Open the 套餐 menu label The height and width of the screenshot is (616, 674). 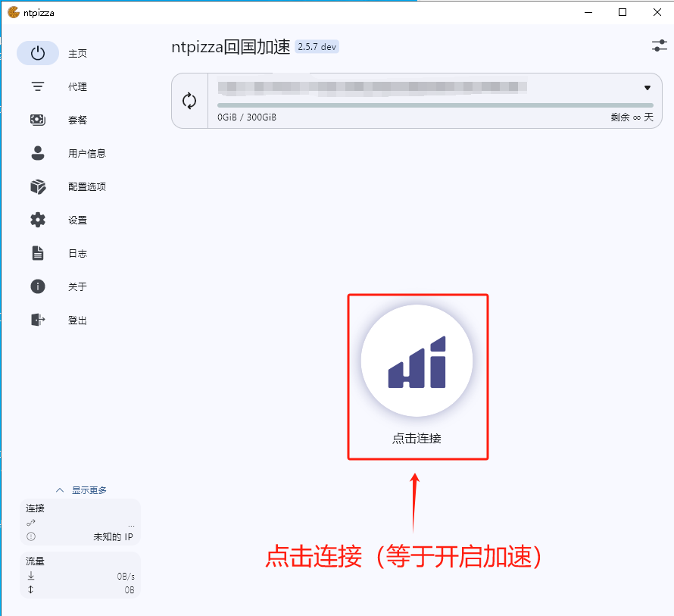click(x=77, y=120)
